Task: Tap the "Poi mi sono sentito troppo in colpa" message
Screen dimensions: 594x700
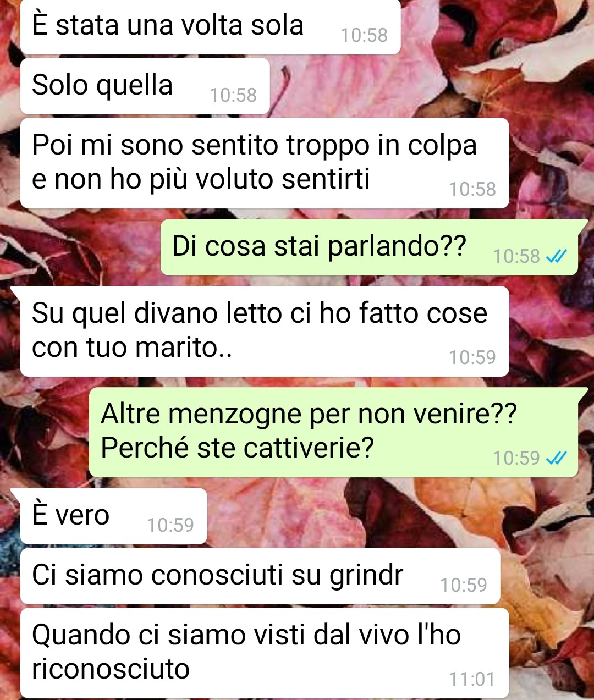Action: [x=265, y=163]
